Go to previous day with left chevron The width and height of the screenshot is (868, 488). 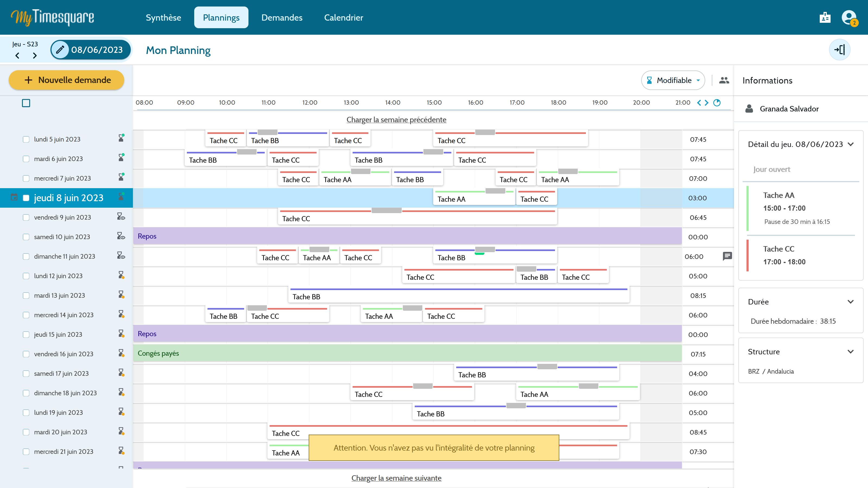18,56
